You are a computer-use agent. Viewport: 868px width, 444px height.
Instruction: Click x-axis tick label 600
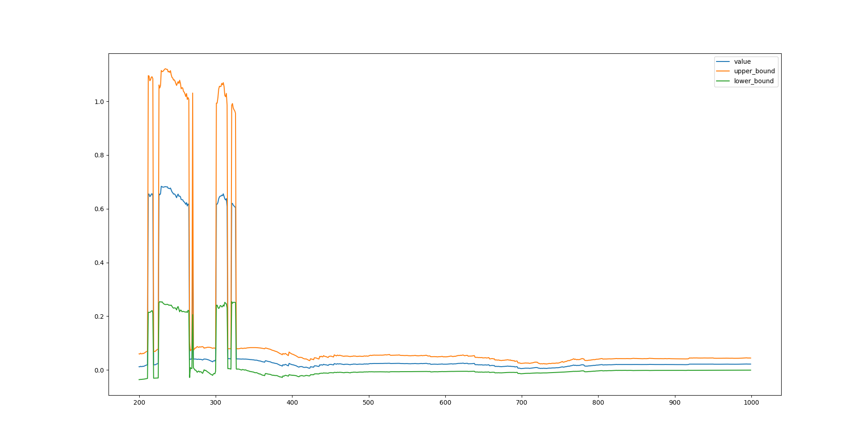coord(445,403)
